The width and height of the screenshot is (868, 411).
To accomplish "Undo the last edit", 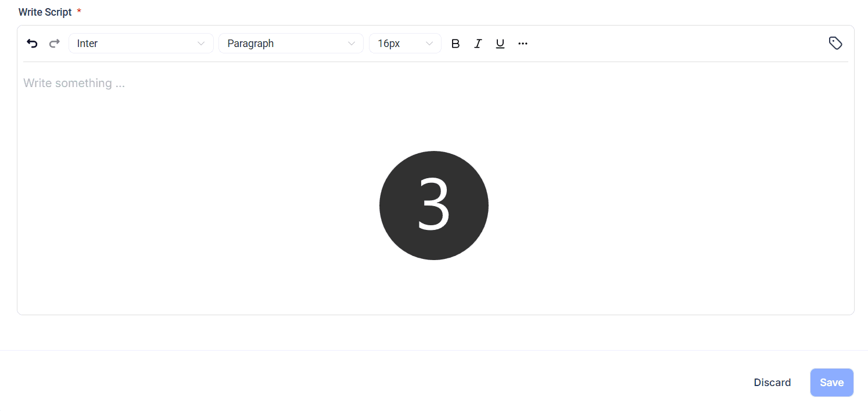I will point(33,44).
